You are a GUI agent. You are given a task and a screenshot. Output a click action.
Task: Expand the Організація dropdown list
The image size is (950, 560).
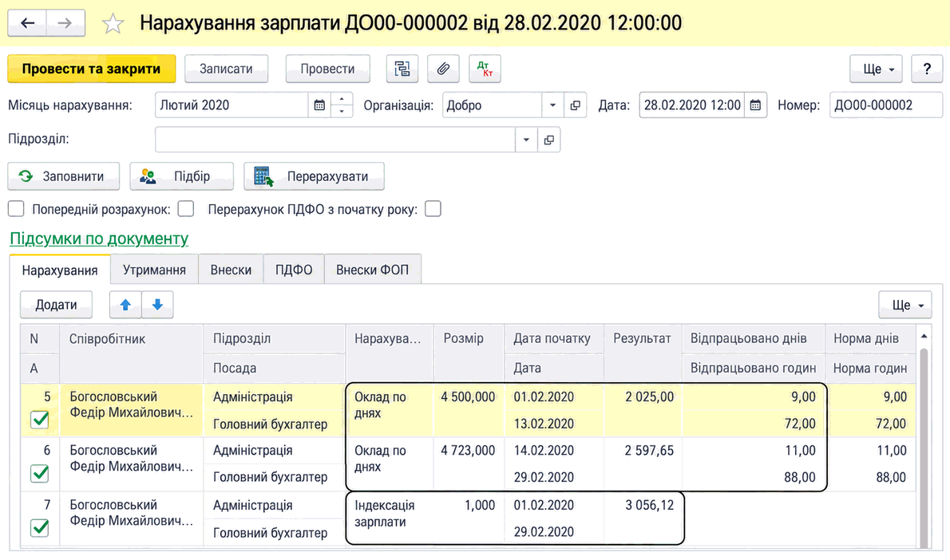552,105
